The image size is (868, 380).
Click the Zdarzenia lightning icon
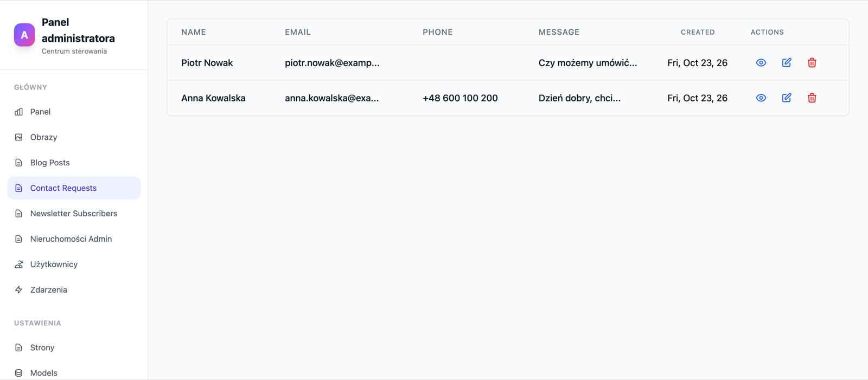(19, 290)
